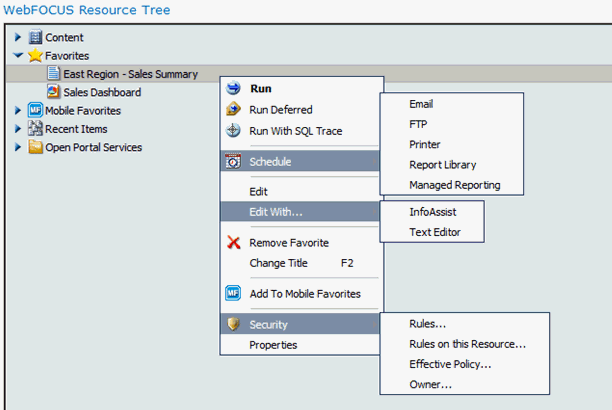Select Printer schedule option
The image size is (612, 410).
tap(452, 144)
